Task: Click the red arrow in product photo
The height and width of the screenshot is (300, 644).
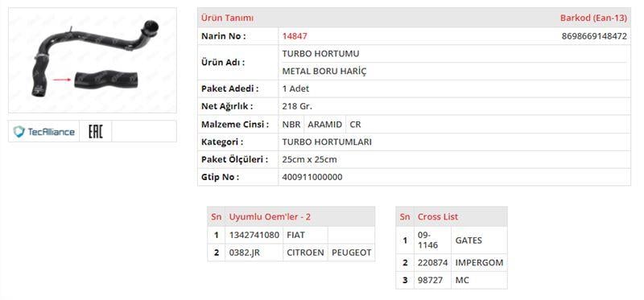Action: (62, 80)
